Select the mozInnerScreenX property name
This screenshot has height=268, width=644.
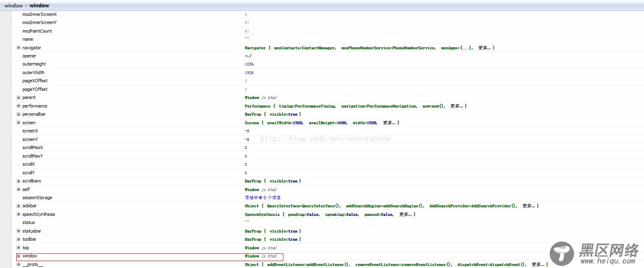pos(39,14)
